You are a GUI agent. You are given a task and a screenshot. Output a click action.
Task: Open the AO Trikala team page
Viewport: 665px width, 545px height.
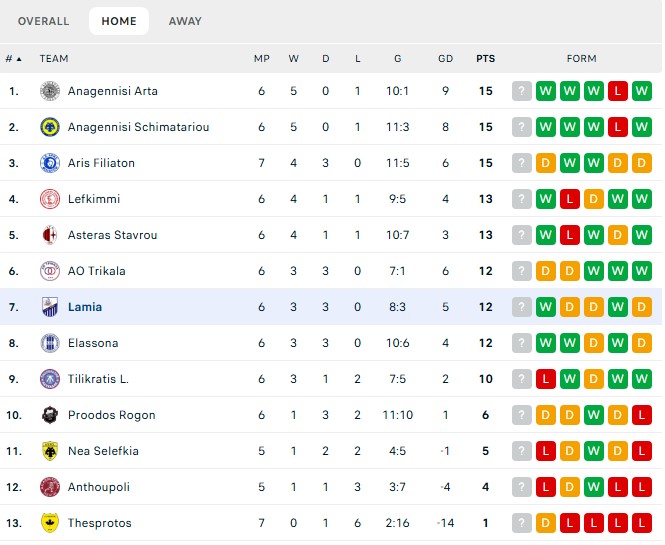point(96,271)
